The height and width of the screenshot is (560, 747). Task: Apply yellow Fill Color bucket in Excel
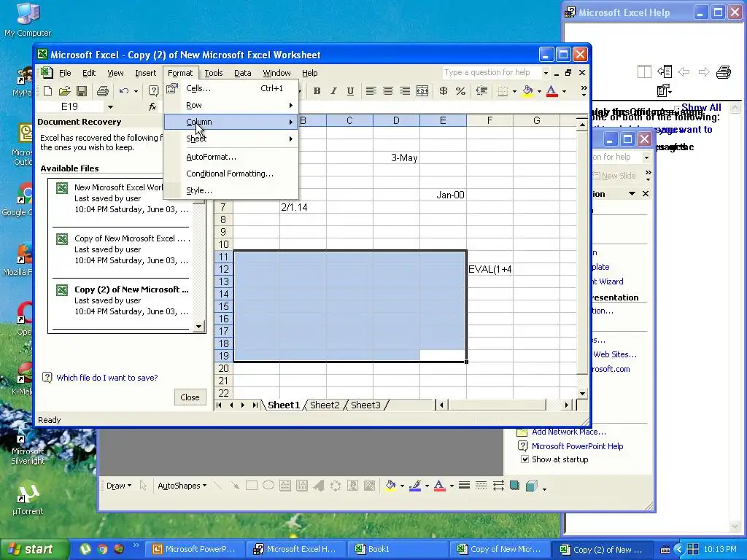528,91
